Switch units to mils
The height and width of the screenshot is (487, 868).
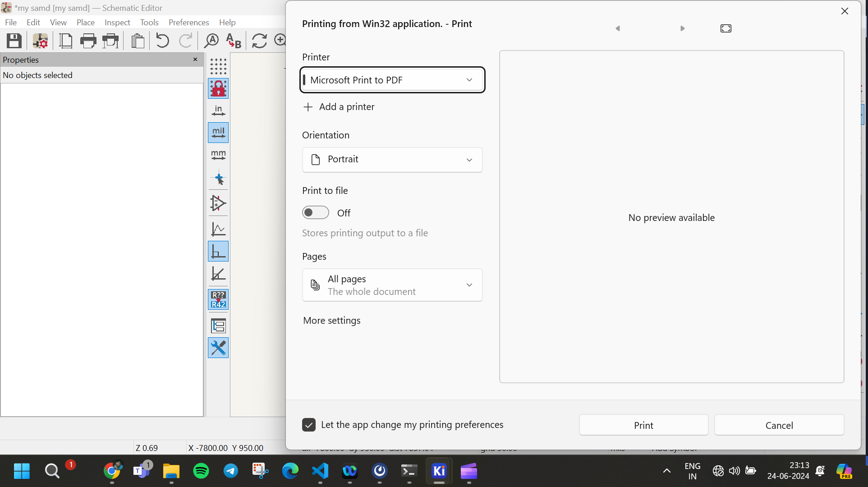click(x=218, y=133)
